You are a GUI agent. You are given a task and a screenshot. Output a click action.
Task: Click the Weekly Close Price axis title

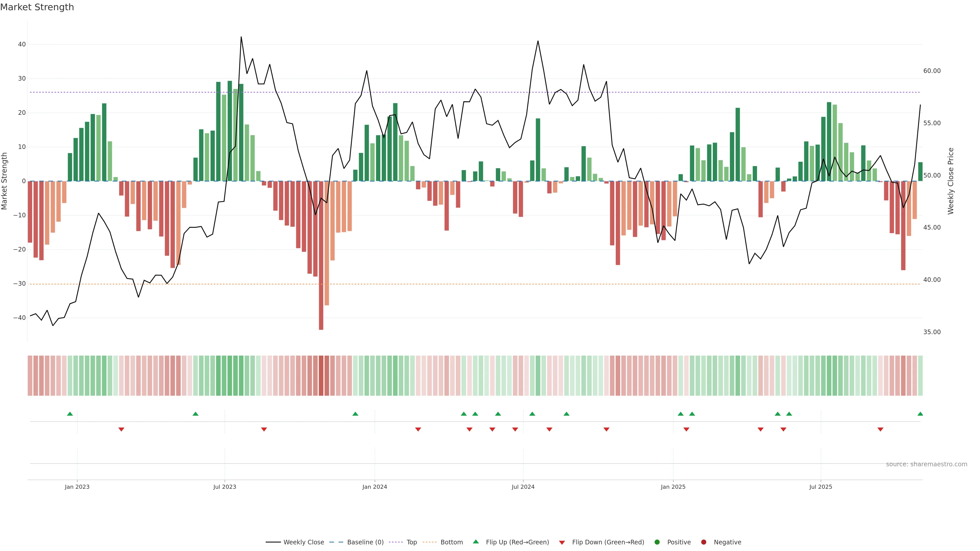click(951, 181)
